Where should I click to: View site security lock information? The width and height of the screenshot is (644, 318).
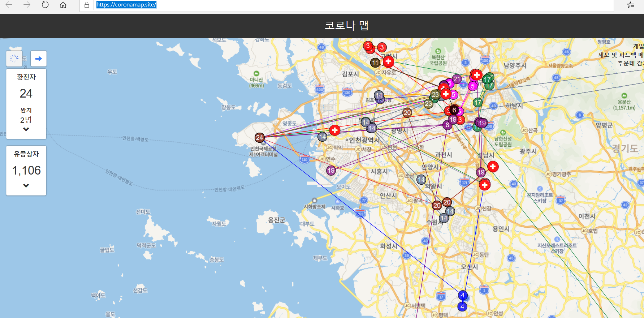[x=87, y=5]
